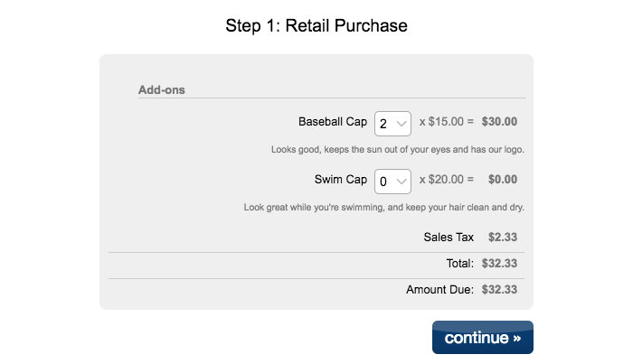633x364 pixels.
Task: Click the Total: label
Action: click(x=460, y=264)
